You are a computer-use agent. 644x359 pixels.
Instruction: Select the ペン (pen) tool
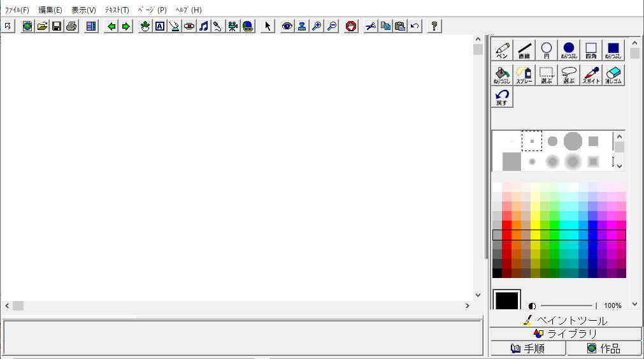[502, 50]
